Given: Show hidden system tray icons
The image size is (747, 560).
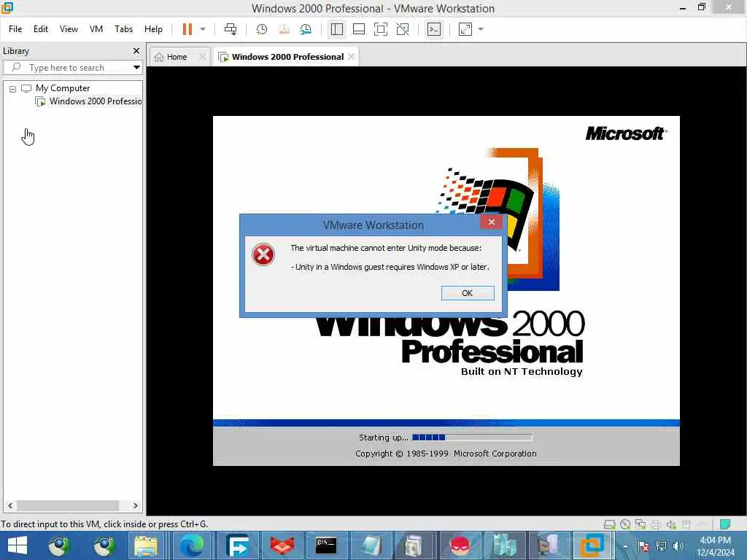Looking at the screenshot, I should [625, 546].
